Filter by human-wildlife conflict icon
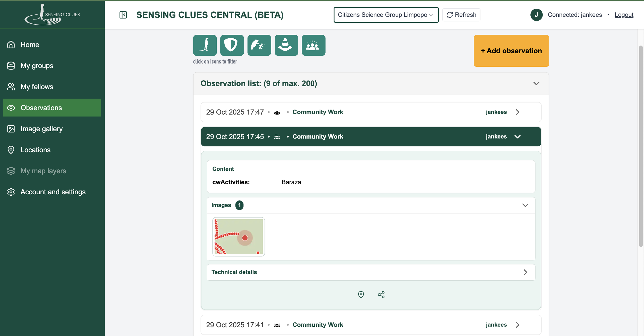This screenshot has width=644, height=336. [x=259, y=45]
